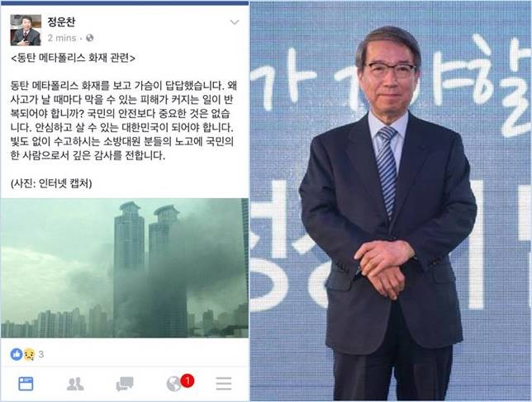The image size is (532, 402).
Task: Click the sad reaction emoji icon
Action: pyautogui.click(x=29, y=355)
